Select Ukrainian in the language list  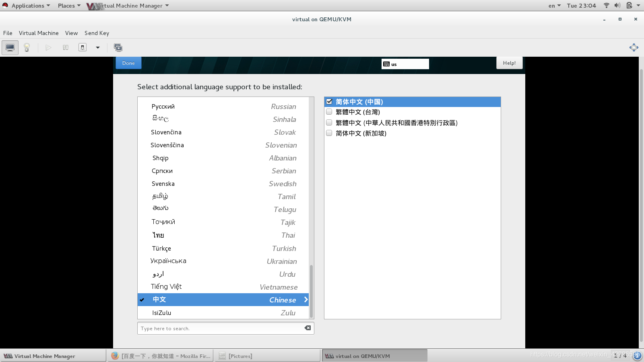(x=223, y=261)
